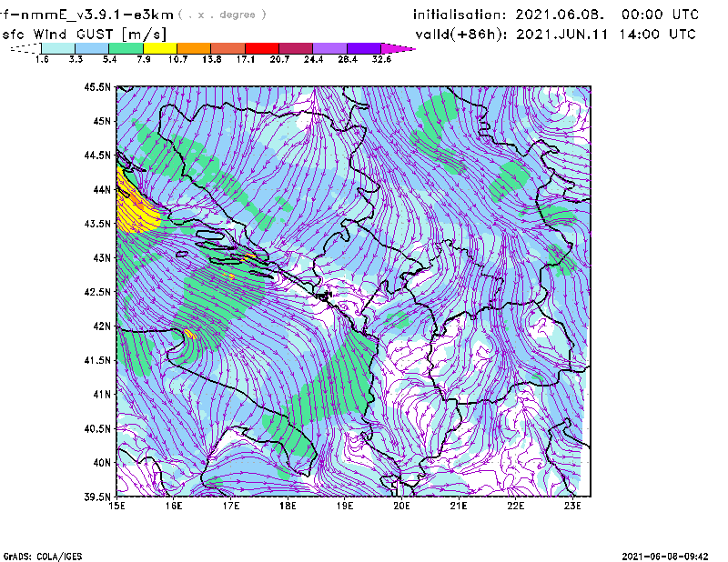Click the 'valid(+86h):' label

click(461, 35)
